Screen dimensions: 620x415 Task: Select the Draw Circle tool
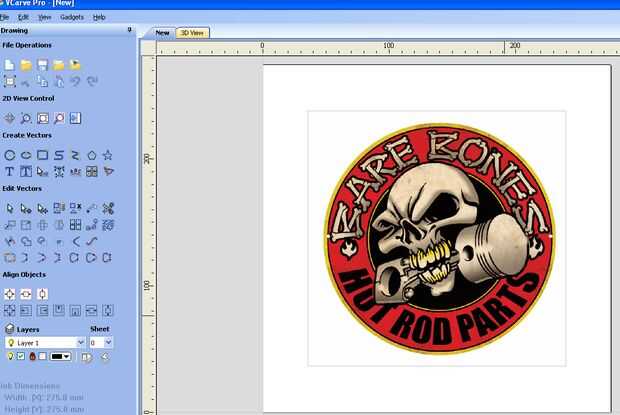9,155
